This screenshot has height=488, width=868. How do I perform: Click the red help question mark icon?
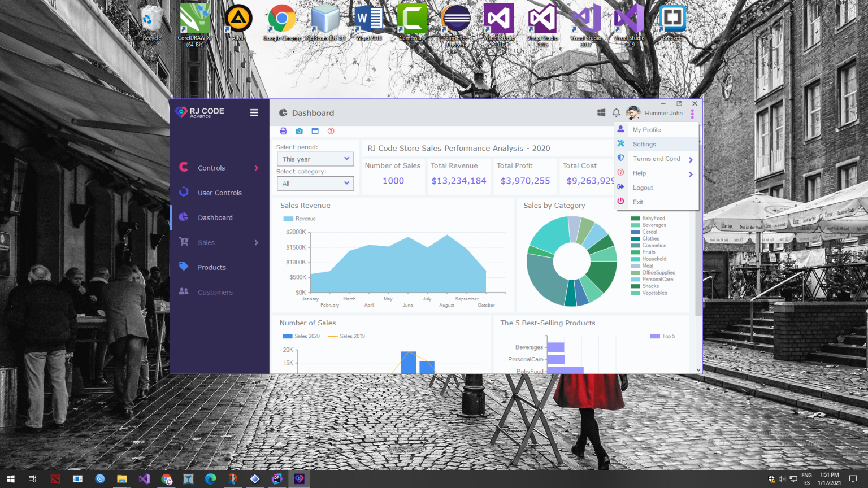click(331, 130)
